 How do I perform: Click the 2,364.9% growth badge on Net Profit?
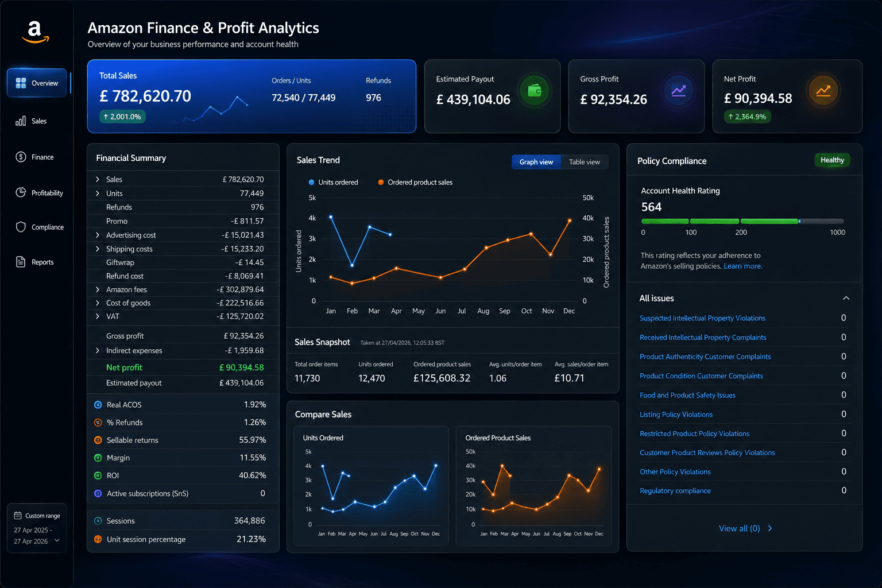pyautogui.click(x=747, y=117)
